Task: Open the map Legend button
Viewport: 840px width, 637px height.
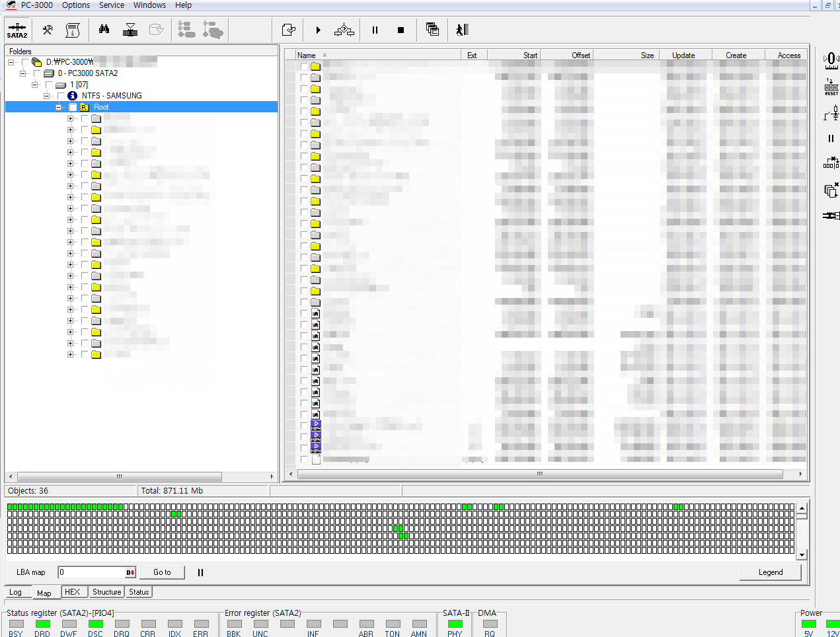Action: click(x=771, y=572)
